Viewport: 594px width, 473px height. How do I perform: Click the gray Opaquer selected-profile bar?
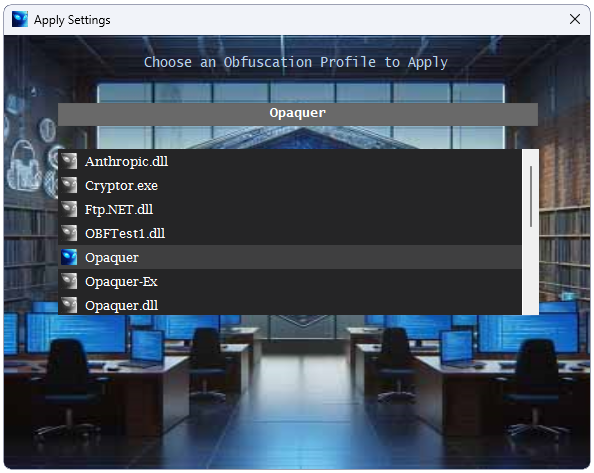point(298,114)
